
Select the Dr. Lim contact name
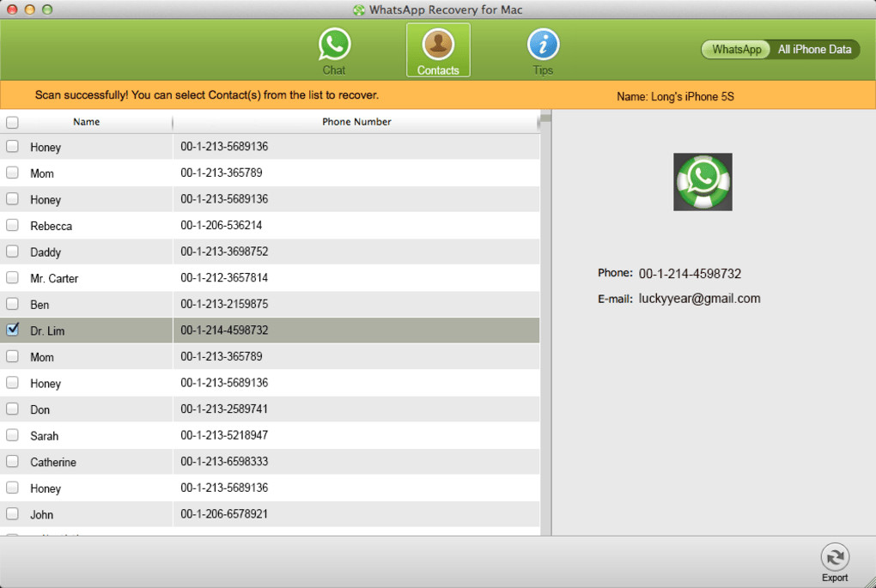47,330
